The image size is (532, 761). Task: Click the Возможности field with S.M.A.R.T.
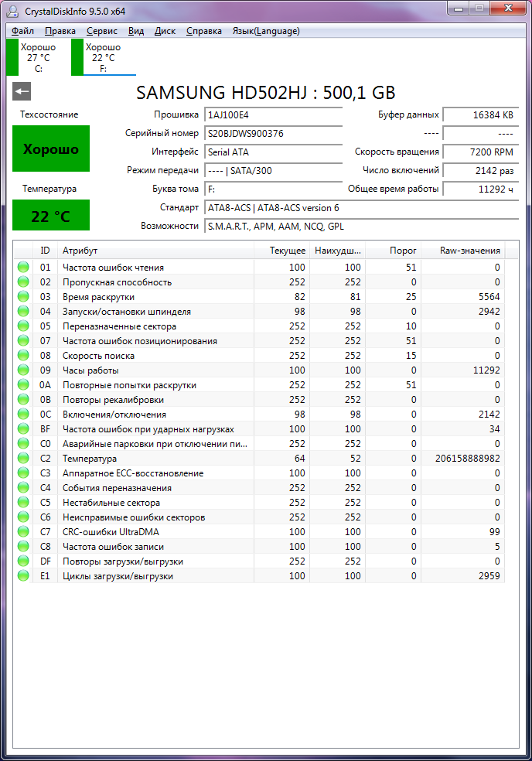pyautogui.click(x=362, y=226)
